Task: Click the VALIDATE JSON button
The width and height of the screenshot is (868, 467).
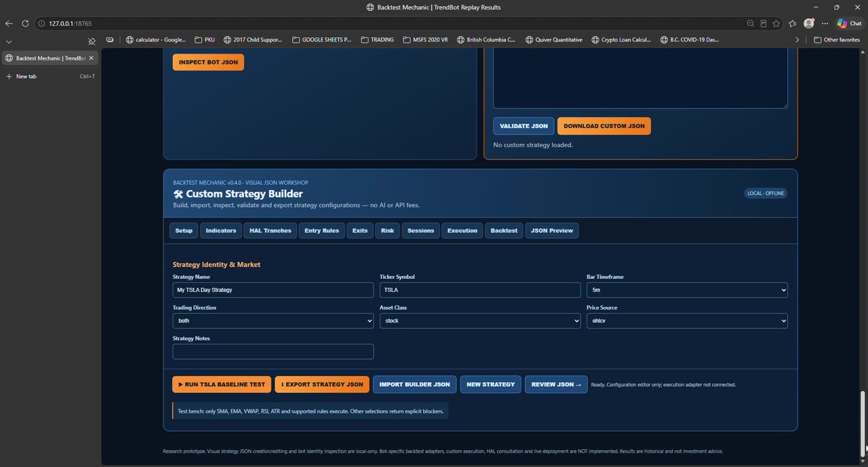Action: click(524, 126)
